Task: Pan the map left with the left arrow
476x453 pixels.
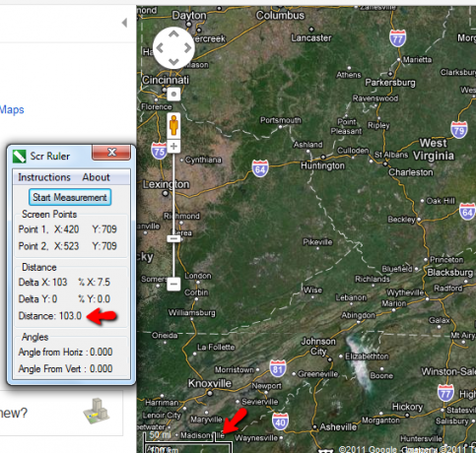Action: tap(160, 48)
